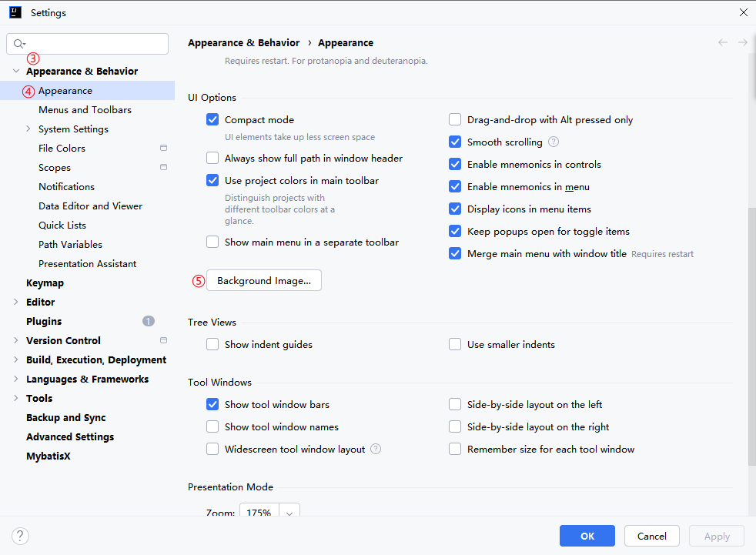Collapse the Appearance & Behavior section

(16, 72)
